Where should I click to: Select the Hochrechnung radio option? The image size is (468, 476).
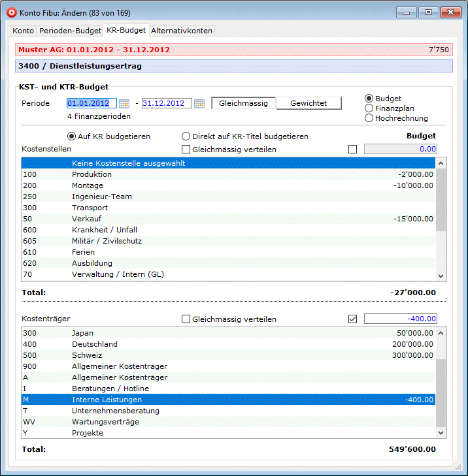point(369,118)
